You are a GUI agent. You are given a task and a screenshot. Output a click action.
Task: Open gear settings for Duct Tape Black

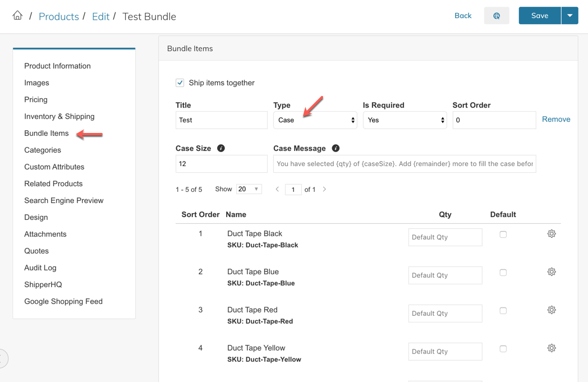[551, 234]
